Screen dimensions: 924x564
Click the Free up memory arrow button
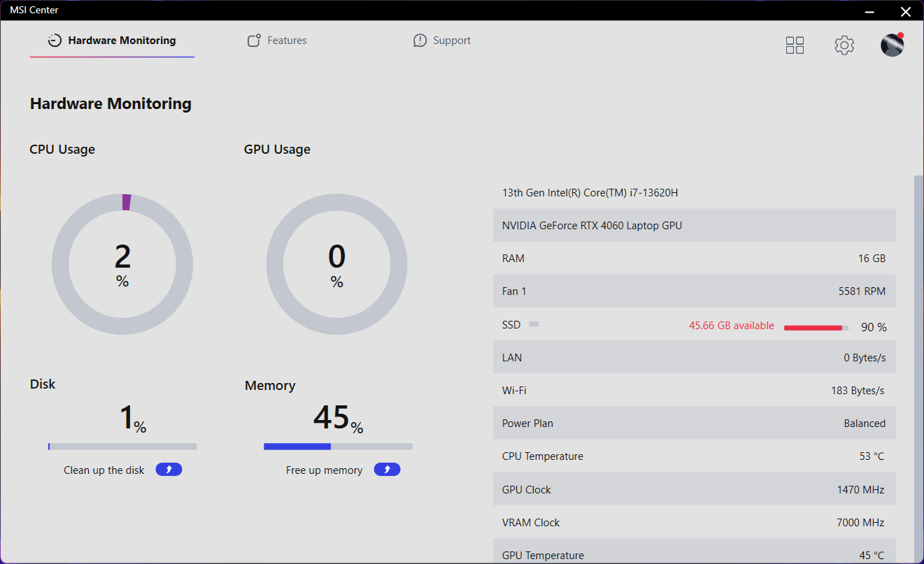(x=387, y=470)
